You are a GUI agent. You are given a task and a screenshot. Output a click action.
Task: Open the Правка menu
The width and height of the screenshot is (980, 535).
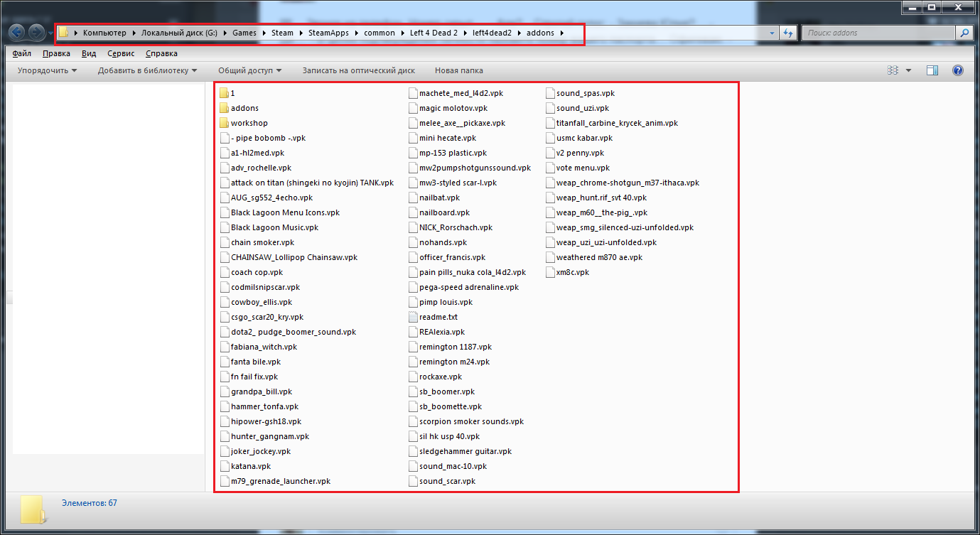[56, 53]
